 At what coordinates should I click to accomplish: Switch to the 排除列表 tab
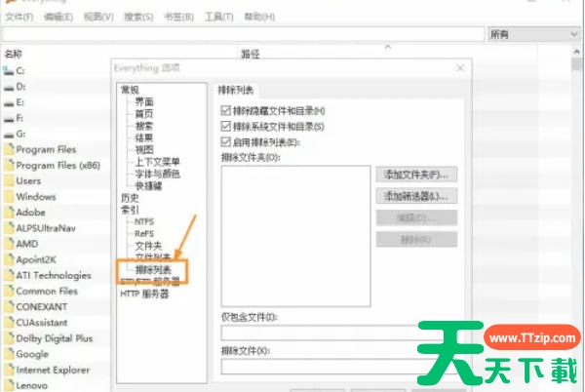(236, 90)
